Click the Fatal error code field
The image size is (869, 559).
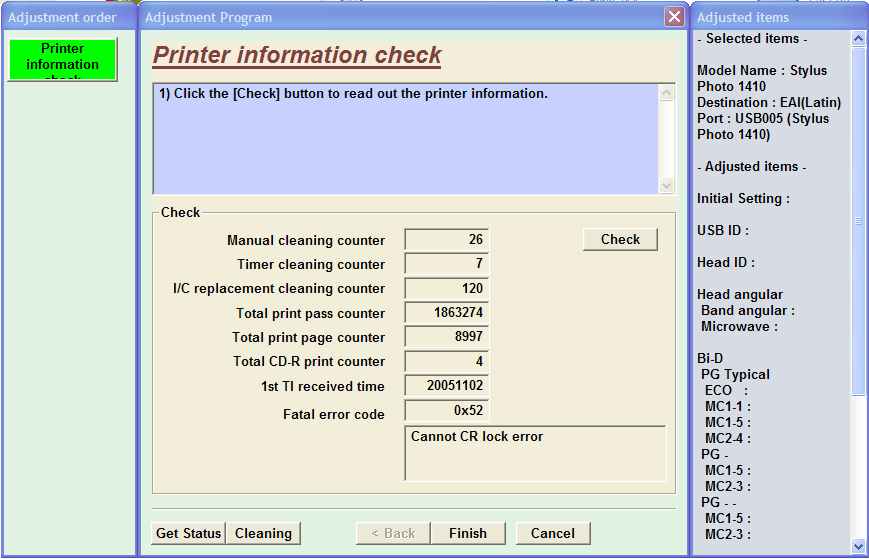pos(447,411)
